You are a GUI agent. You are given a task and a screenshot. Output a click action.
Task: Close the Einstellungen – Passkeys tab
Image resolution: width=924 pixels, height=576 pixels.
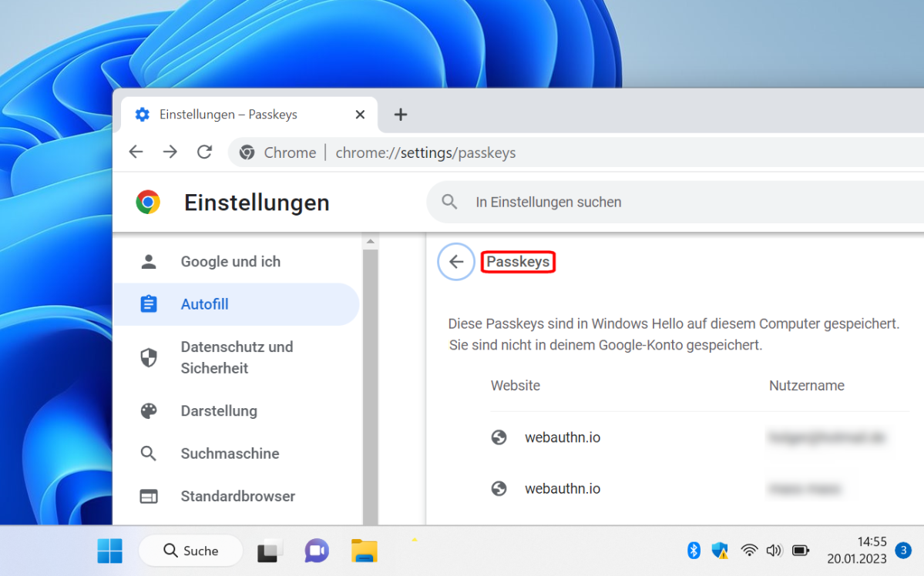tap(360, 114)
